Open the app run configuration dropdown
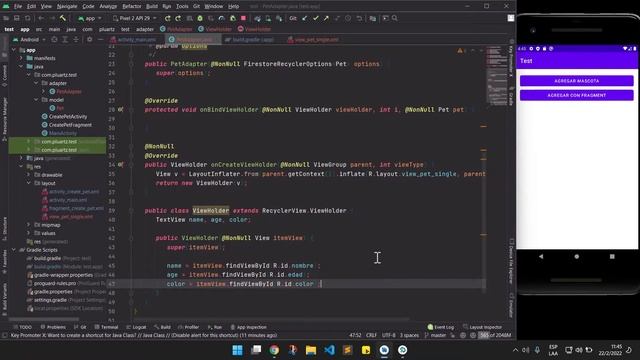The image size is (640, 360). (90, 18)
